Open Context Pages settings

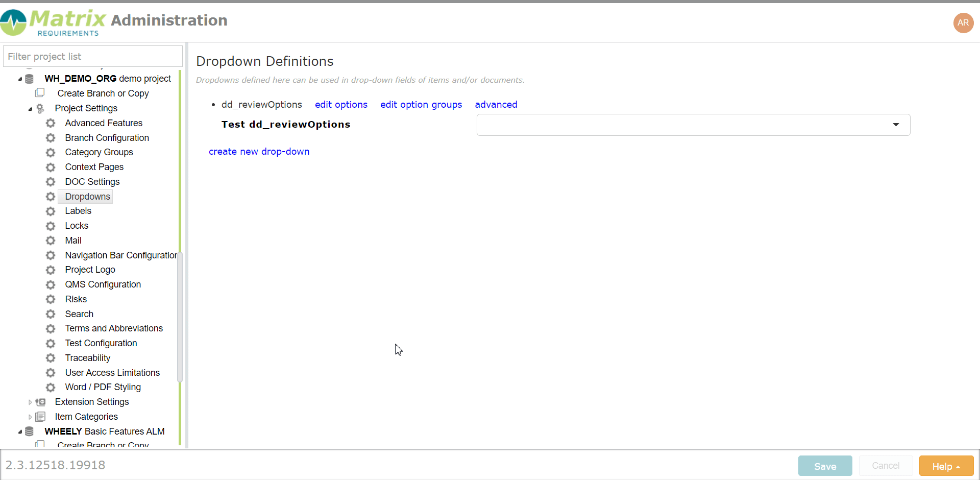[x=94, y=167]
